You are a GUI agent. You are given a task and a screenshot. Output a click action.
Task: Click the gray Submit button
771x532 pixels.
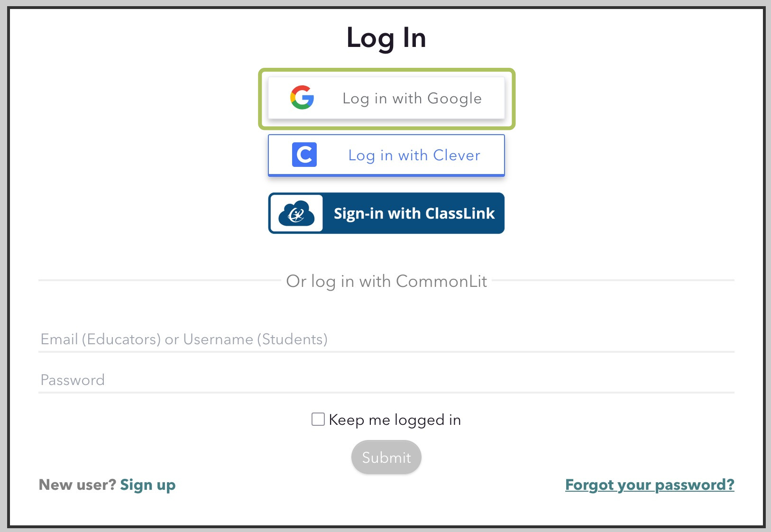386,457
